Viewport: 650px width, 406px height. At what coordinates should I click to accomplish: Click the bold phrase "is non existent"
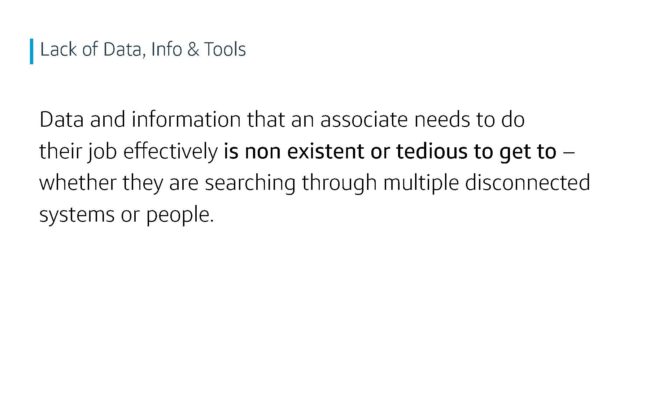tap(294, 151)
